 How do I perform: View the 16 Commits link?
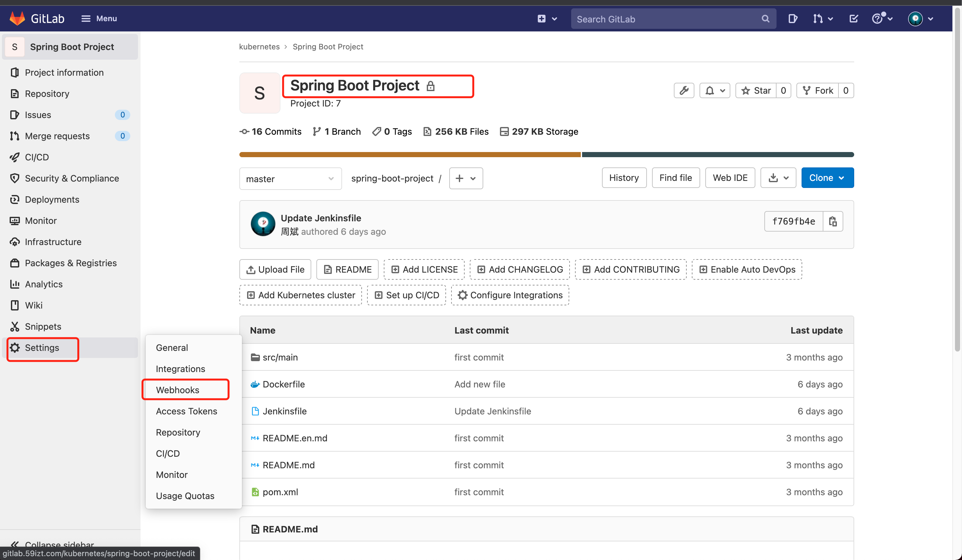(x=270, y=132)
